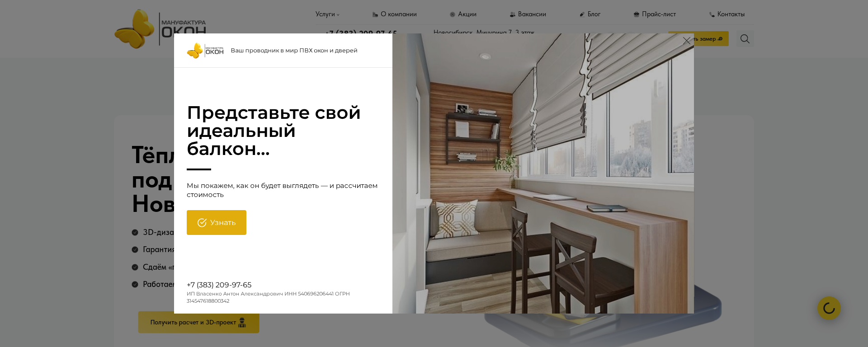Close the balcony popup
868x347 pixels.
(686, 41)
